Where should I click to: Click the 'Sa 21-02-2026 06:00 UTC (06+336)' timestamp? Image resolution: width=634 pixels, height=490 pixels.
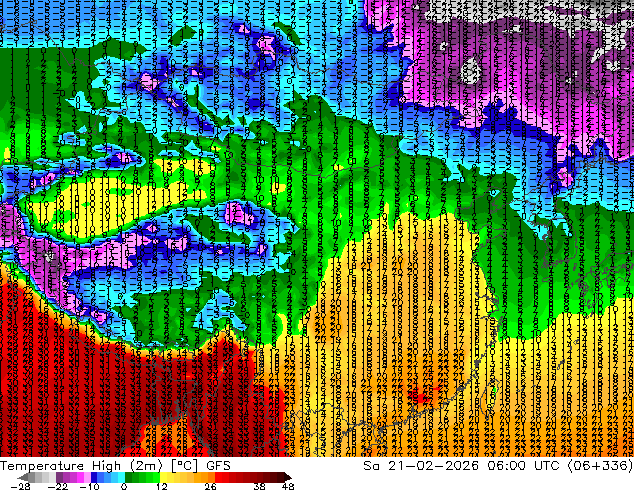click(x=498, y=465)
